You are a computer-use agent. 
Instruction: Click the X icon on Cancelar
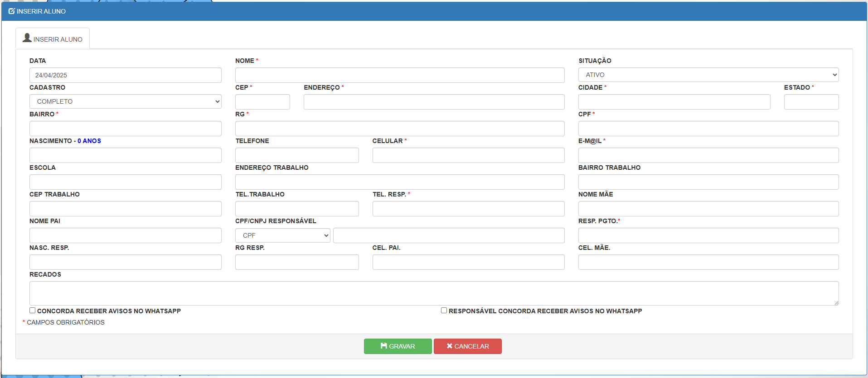[449, 346]
